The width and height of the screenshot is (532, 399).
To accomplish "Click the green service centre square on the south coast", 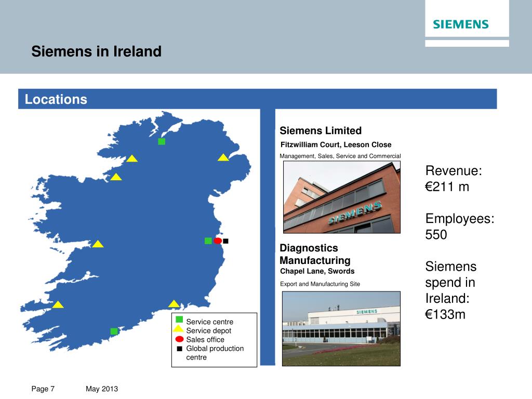I will pyautogui.click(x=114, y=331).
